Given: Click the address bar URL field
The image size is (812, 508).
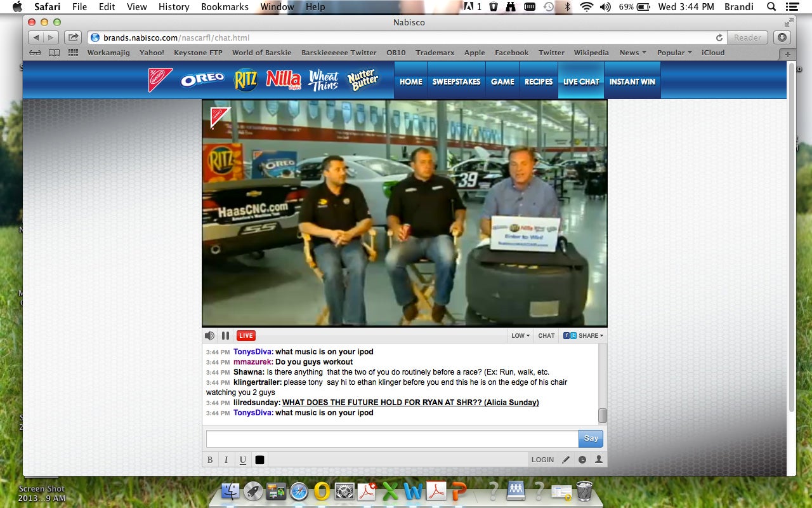Looking at the screenshot, I should click(x=406, y=37).
